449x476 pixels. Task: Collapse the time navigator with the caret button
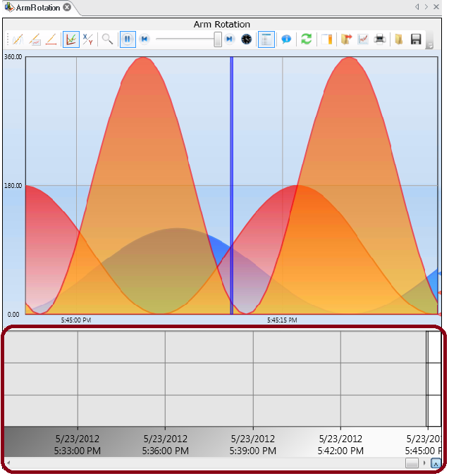[x=436, y=463]
